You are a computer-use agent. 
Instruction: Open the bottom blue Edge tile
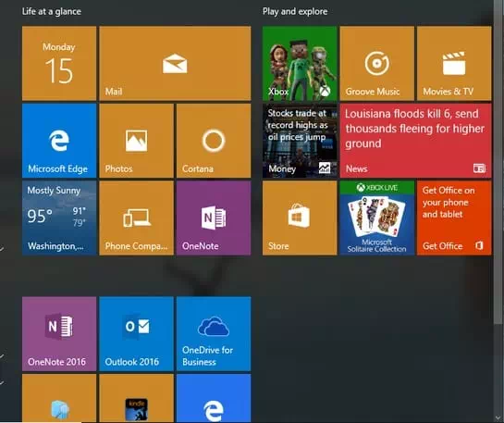(x=214, y=398)
